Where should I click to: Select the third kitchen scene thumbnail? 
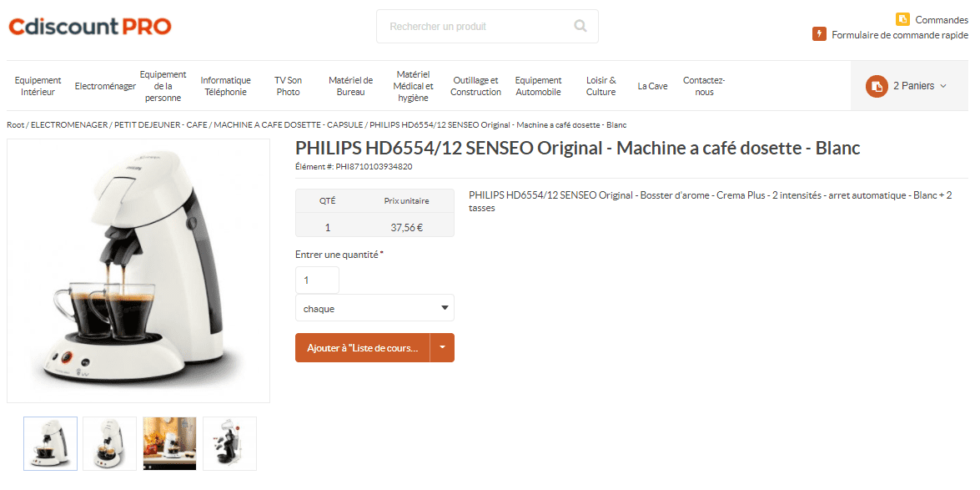tap(169, 444)
